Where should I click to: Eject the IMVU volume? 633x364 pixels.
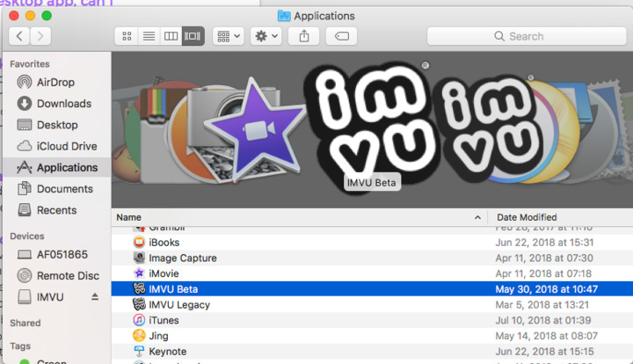(95, 297)
